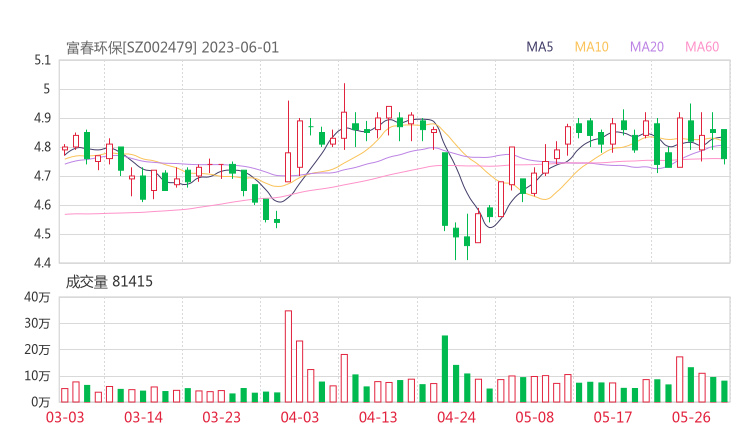Click the MA5 legend label
The image size is (740, 440).
click(x=539, y=47)
